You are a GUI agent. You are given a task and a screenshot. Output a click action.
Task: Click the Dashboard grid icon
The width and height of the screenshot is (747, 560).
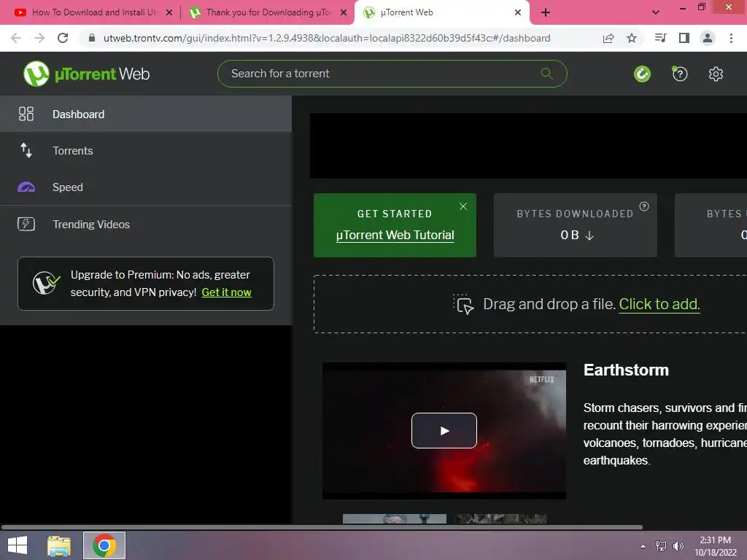(26, 114)
